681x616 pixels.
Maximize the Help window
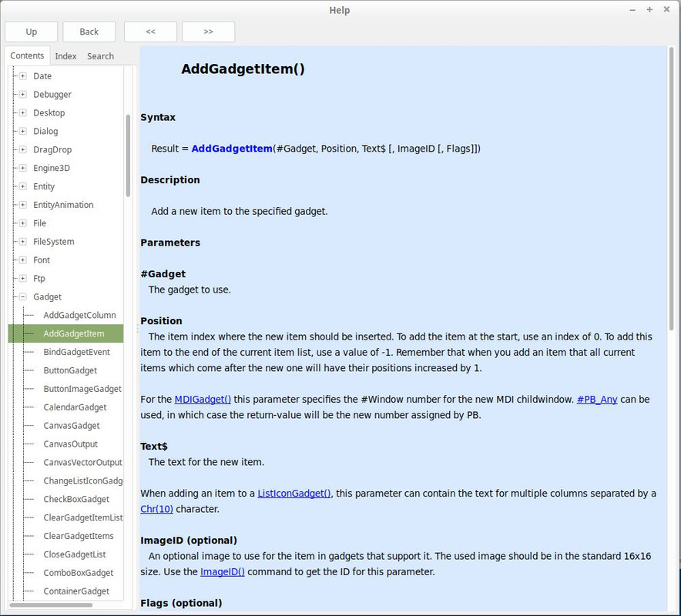[649, 9]
